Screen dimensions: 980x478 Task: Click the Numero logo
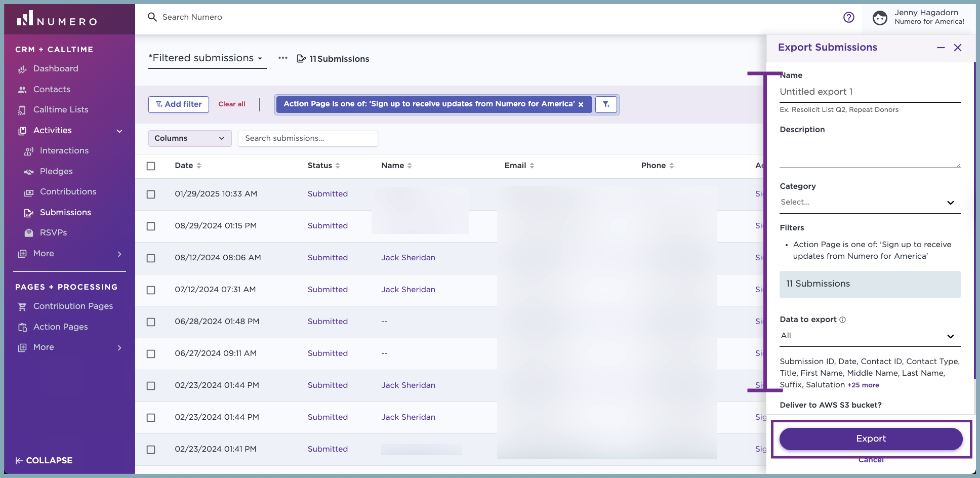[57, 19]
